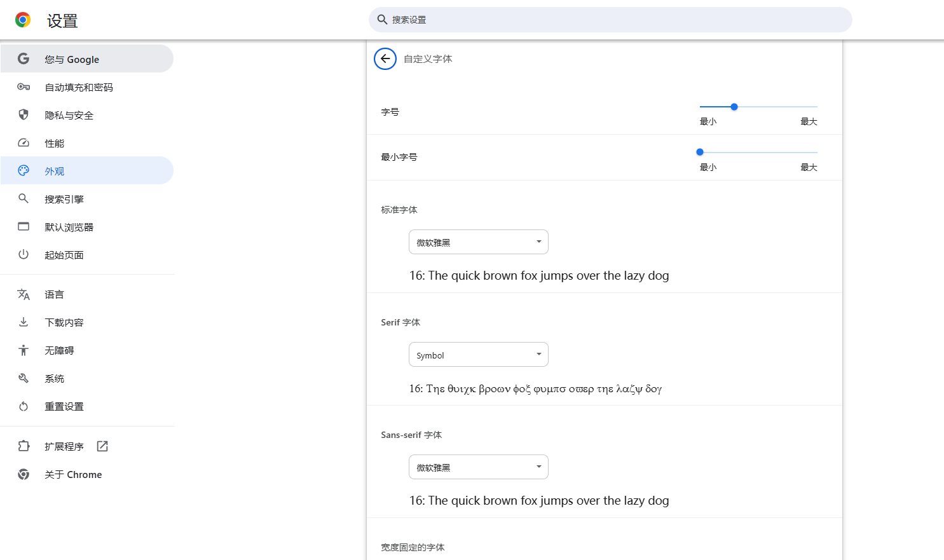Click the palette appearance icon
The width and height of the screenshot is (944, 560).
24,170
